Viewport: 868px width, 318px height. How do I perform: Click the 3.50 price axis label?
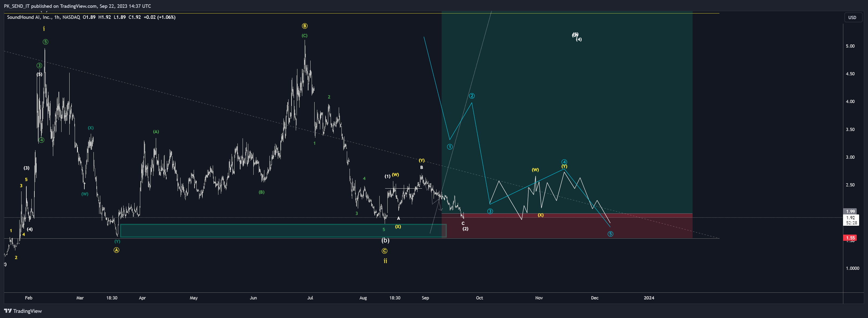(850, 130)
